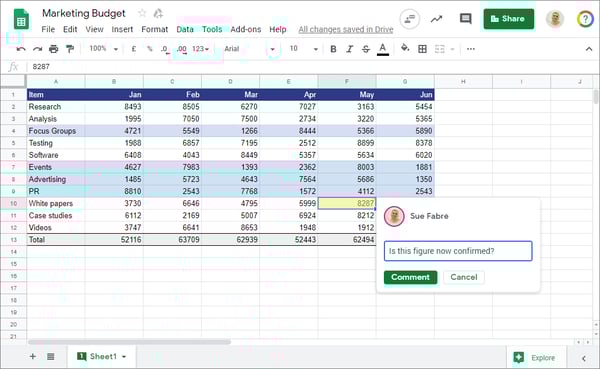Increase decimal places icon
Screen dimensions: 600x369
pyautogui.click(x=182, y=49)
